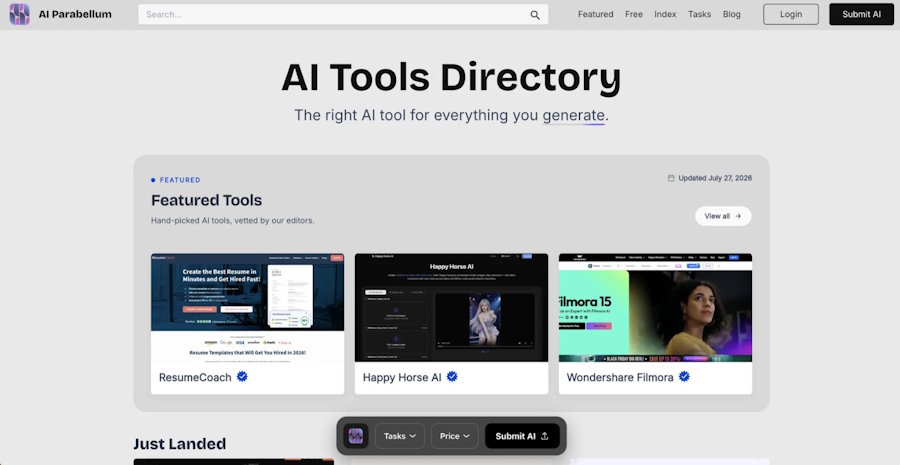Open the ResumeCoach tool title link
Screen dimensions: 900x465
click(195, 378)
